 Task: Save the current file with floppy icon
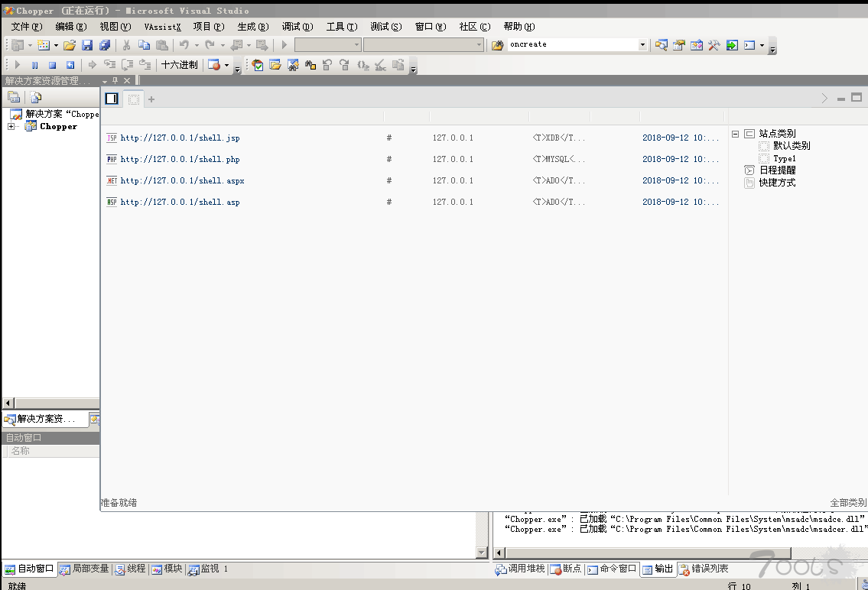coord(87,45)
